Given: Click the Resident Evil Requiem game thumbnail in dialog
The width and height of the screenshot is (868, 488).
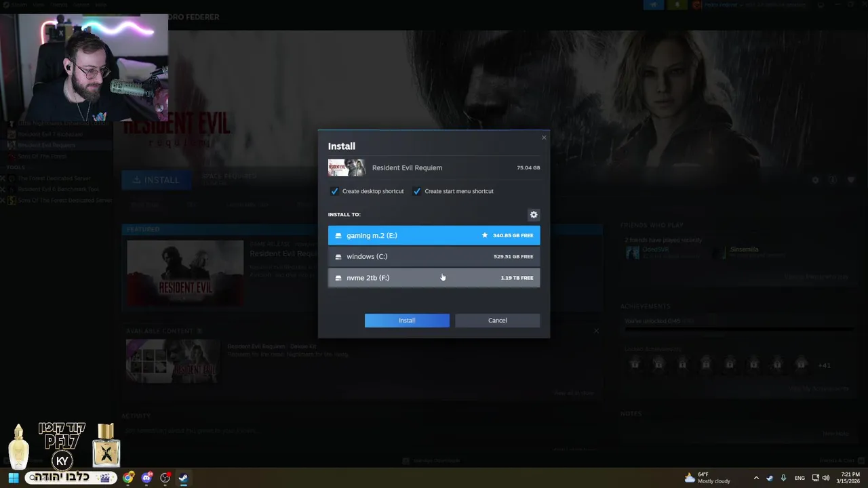Looking at the screenshot, I should point(347,167).
